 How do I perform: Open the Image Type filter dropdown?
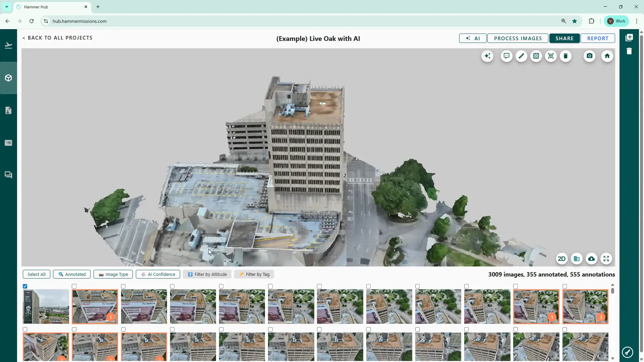(113, 274)
